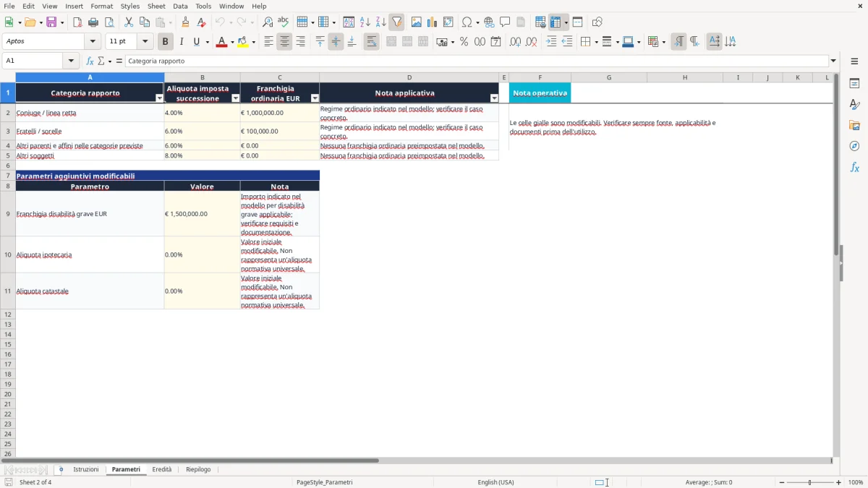The width and height of the screenshot is (868, 488).
Task: Open the font name dropdown
Action: pos(93,42)
